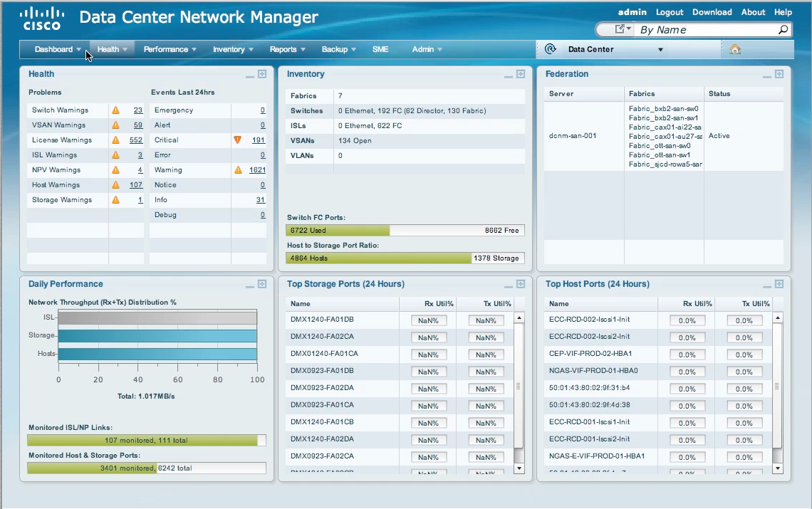Click the search magnifier icon
Screen dimensions: 812x509
coord(783,29)
